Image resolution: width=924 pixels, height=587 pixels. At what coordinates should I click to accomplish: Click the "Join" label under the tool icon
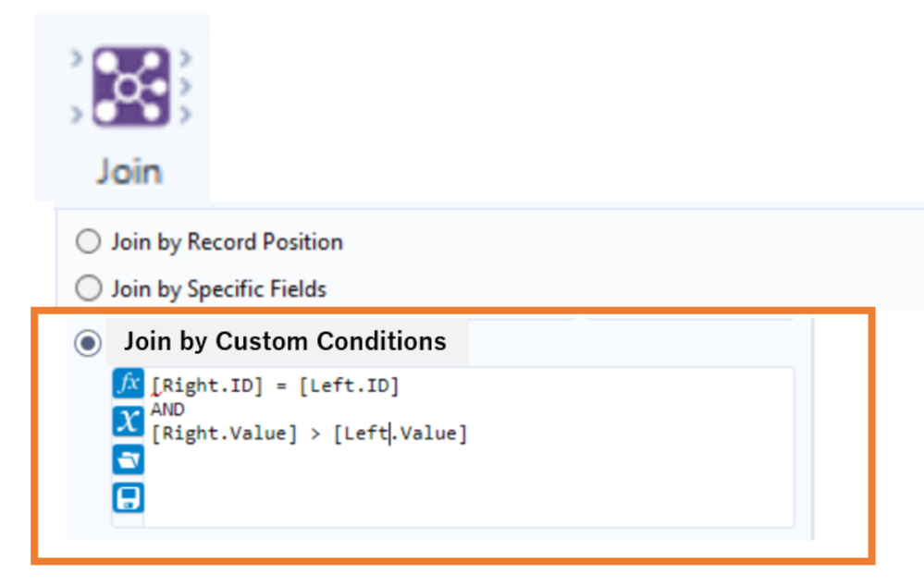pos(129,172)
